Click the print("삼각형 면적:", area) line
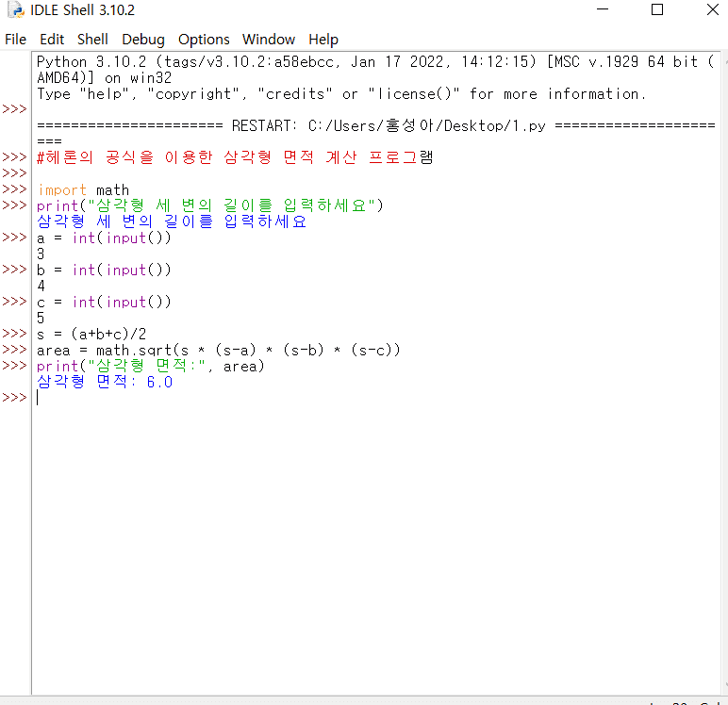 (x=151, y=366)
